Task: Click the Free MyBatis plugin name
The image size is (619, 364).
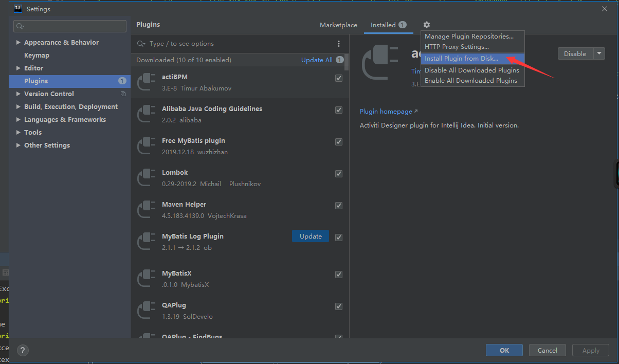Action: (x=193, y=141)
